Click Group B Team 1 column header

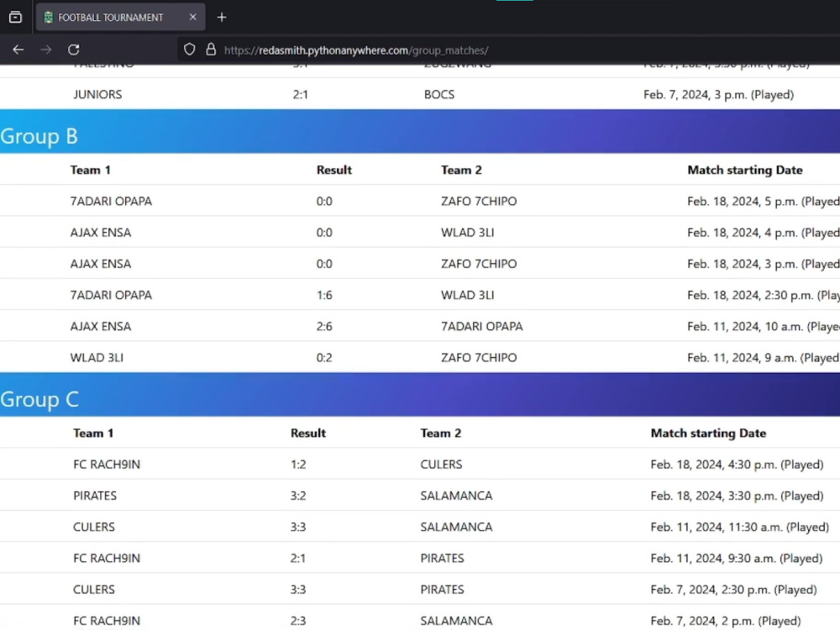tap(91, 170)
